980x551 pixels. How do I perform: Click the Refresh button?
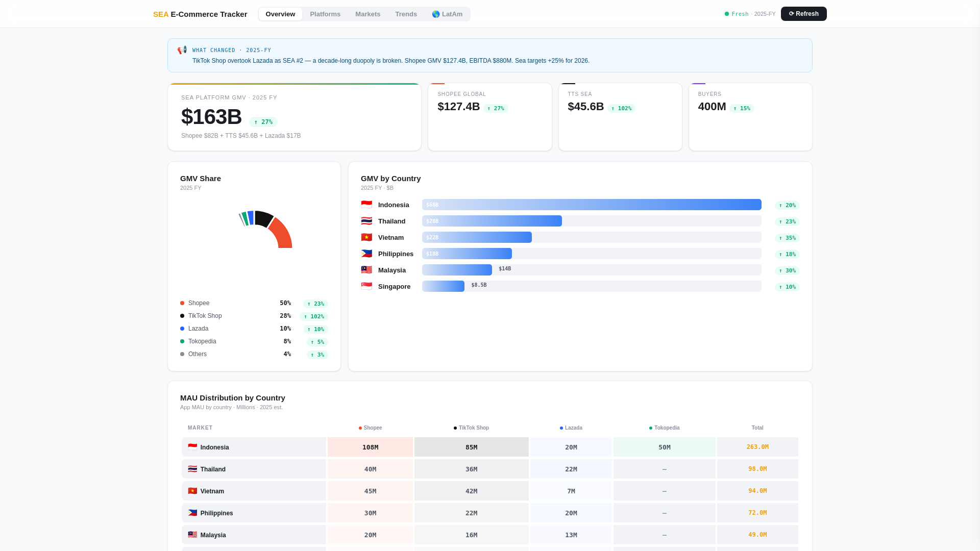click(x=804, y=14)
